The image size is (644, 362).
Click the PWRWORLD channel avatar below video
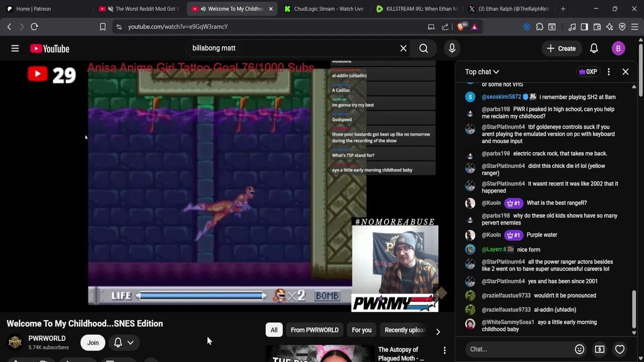click(x=15, y=342)
